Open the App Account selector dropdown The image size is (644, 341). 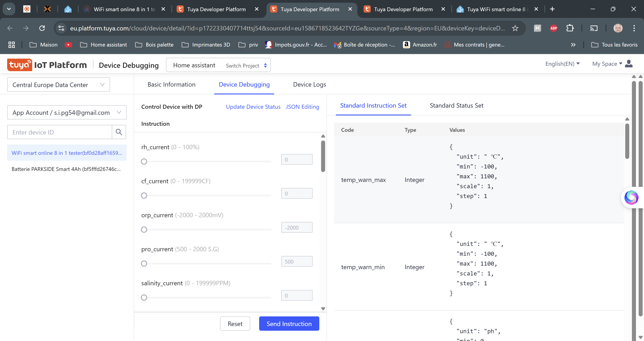coord(67,113)
